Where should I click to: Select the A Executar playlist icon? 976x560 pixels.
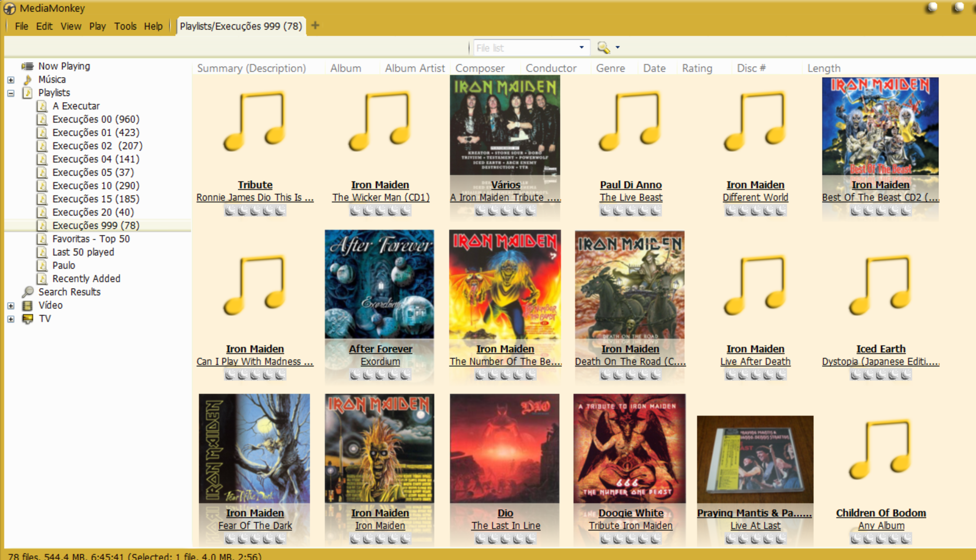pos(42,106)
